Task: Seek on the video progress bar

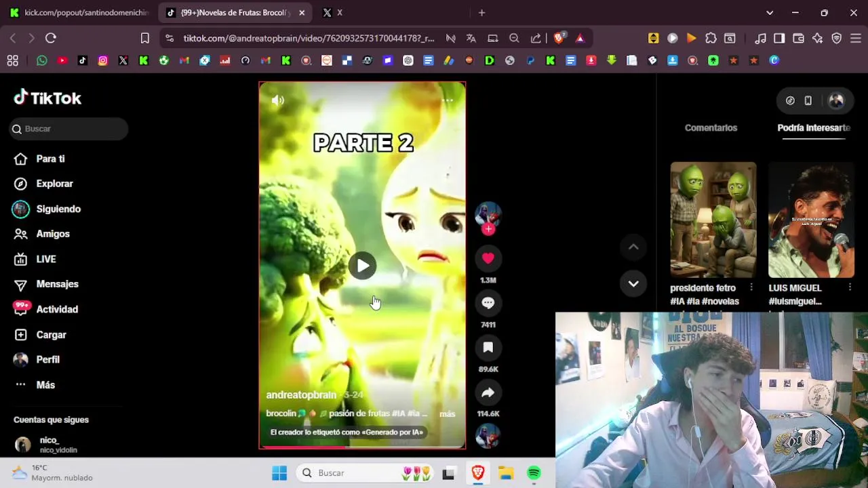Action: click(362, 447)
